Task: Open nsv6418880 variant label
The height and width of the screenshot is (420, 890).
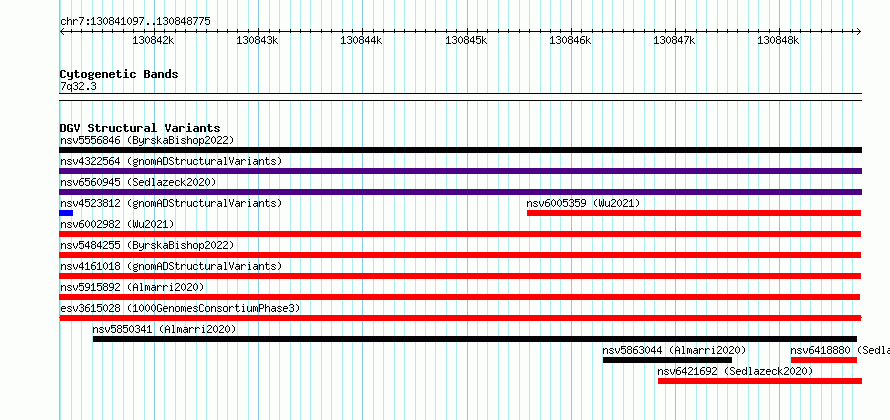Action: tap(840, 350)
